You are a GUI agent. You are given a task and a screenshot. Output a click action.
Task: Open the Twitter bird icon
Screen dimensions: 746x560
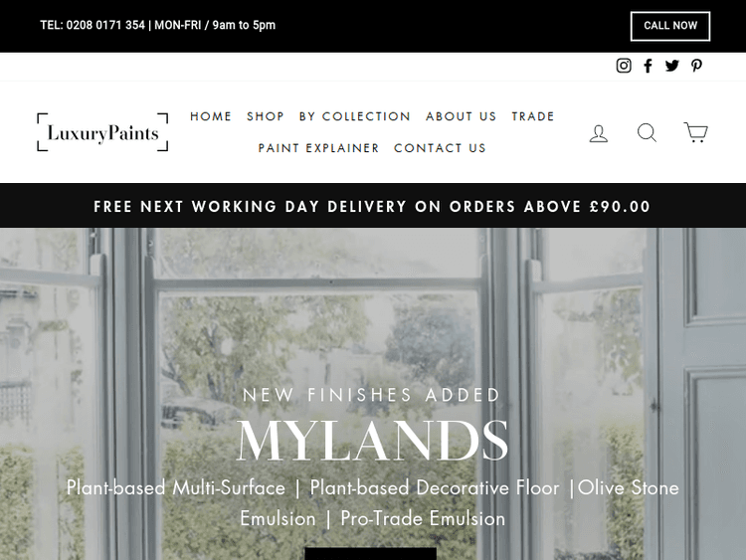pyautogui.click(x=671, y=66)
